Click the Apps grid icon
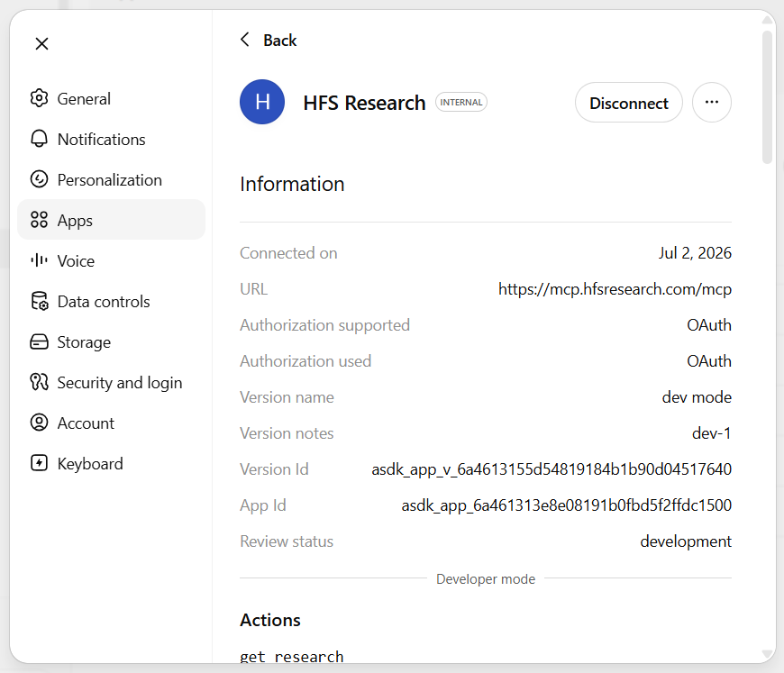The image size is (784, 673). tap(39, 220)
